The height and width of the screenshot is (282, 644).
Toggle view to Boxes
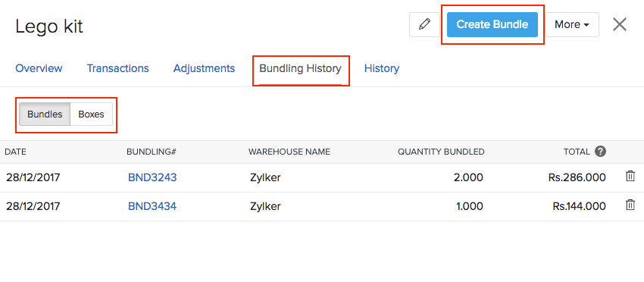(x=91, y=114)
